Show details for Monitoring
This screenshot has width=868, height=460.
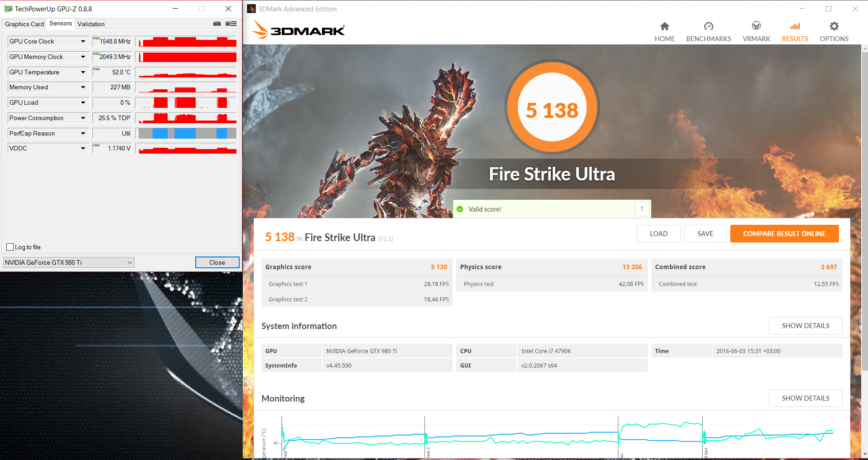[x=805, y=398]
